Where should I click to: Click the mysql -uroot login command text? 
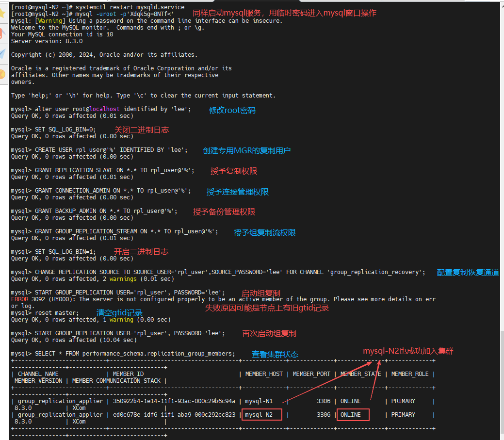[x=124, y=14]
